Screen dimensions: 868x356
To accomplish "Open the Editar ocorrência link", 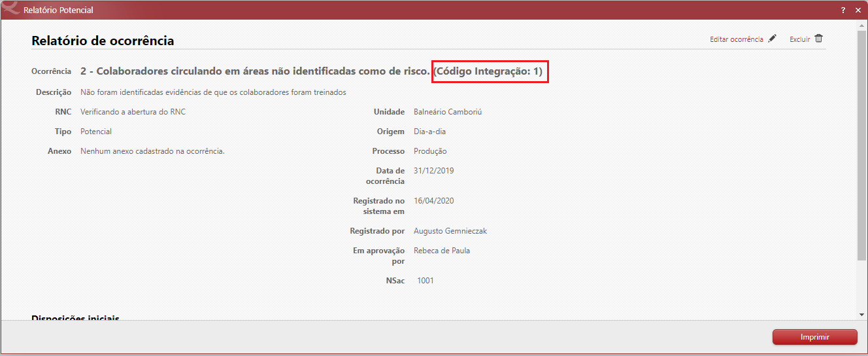I will tap(737, 39).
